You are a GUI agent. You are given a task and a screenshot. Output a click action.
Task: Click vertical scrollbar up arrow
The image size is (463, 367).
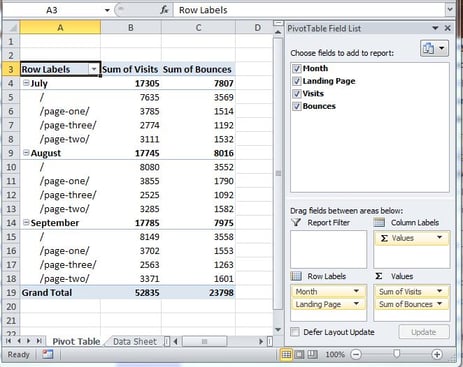(278, 32)
